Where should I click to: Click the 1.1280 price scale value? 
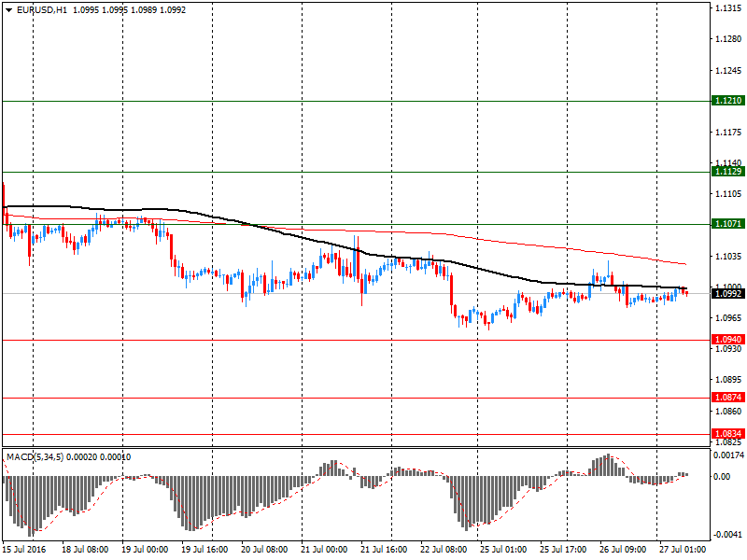click(x=729, y=39)
